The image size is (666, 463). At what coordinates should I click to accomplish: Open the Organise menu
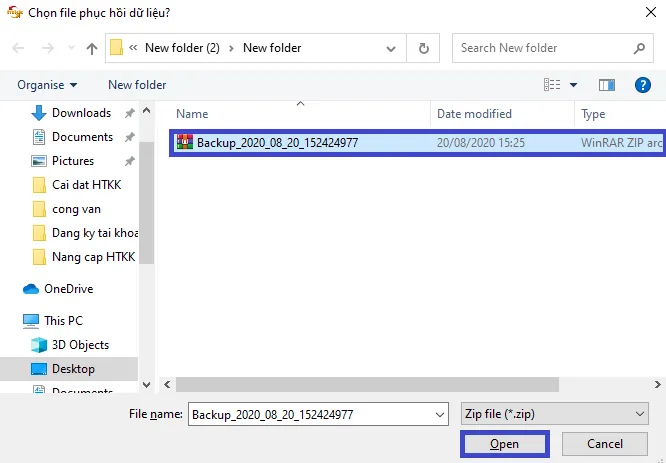[47, 85]
